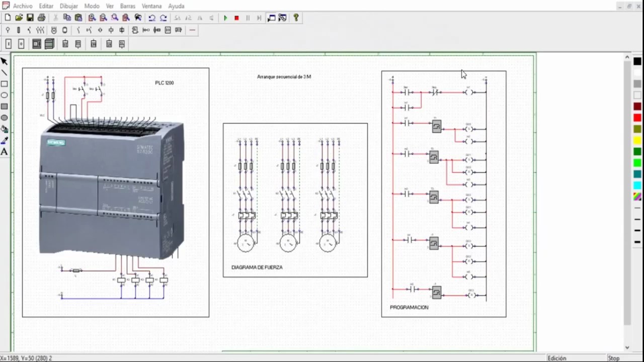Redo the last undone action

pyautogui.click(x=164, y=18)
